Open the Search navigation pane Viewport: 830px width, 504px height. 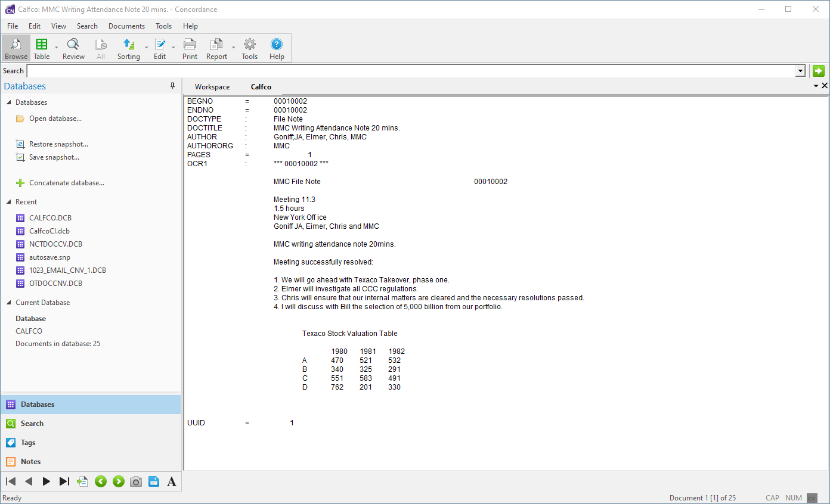91,424
